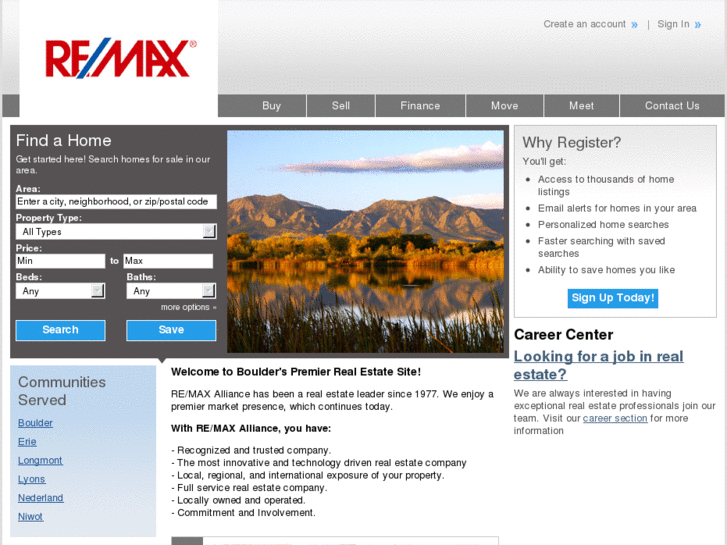The image size is (727, 545).
Task: Click the arrows icon beside Create an account
Action: point(634,25)
